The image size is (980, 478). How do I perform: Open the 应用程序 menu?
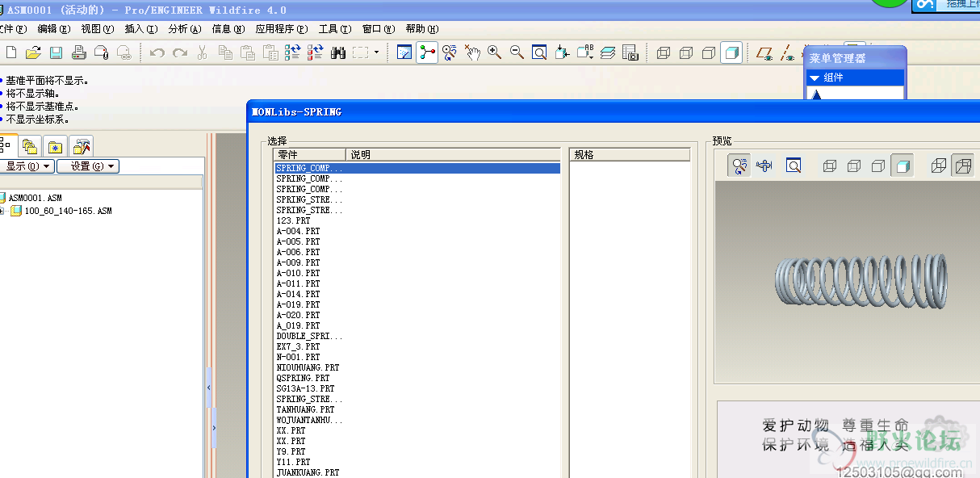(282, 29)
